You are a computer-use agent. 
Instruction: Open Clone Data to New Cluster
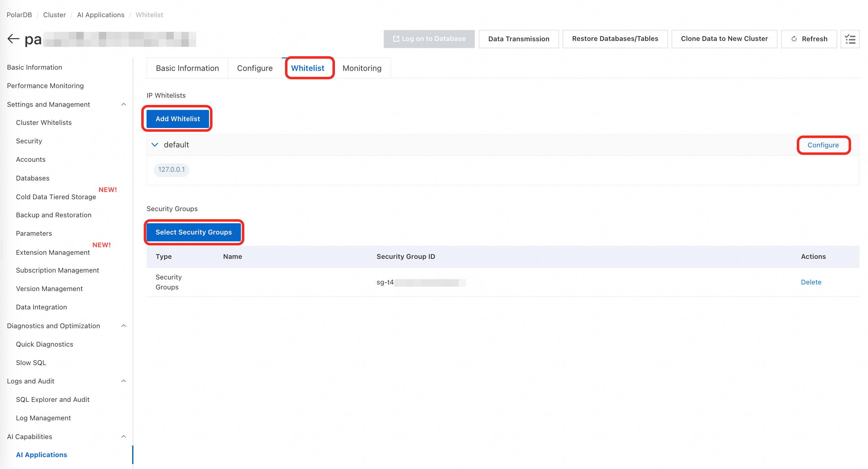(724, 39)
